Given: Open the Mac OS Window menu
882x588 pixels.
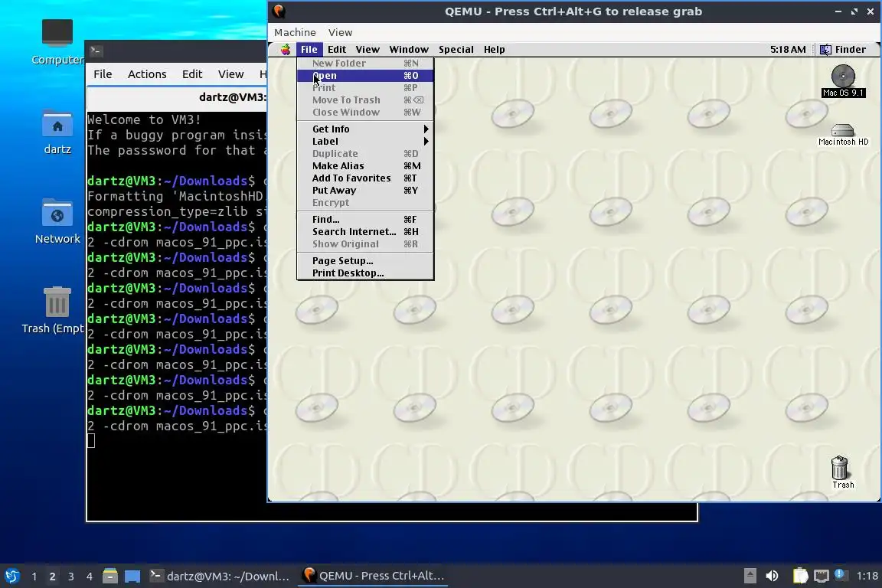Looking at the screenshot, I should click(x=409, y=50).
